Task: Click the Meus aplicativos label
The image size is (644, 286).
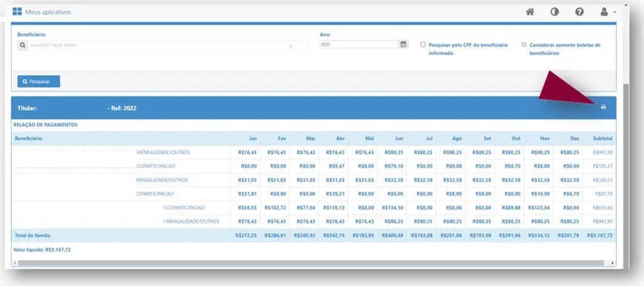Action: pos(48,12)
